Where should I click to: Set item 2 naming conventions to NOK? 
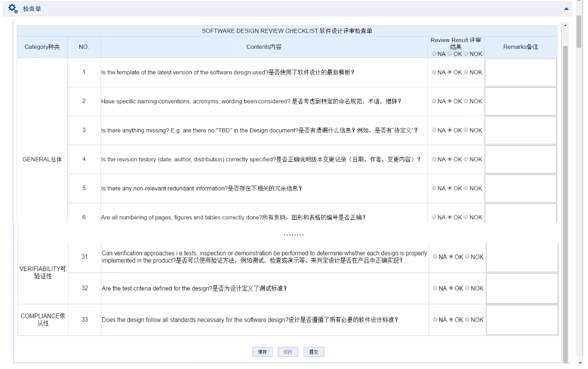[x=466, y=101]
